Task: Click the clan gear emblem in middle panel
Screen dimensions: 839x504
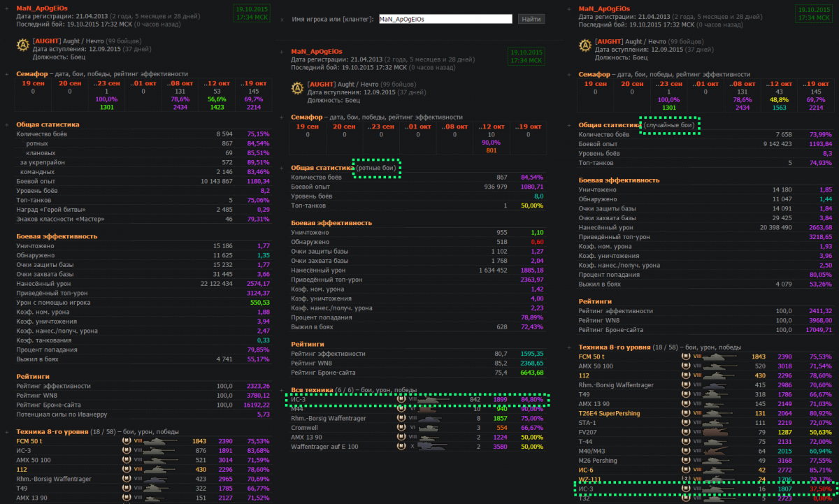Action: (297, 89)
